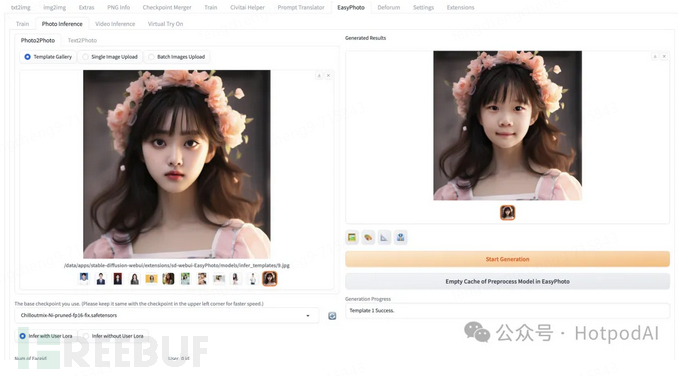
Task: Open the Text2Photo tab
Action: pyautogui.click(x=82, y=40)
